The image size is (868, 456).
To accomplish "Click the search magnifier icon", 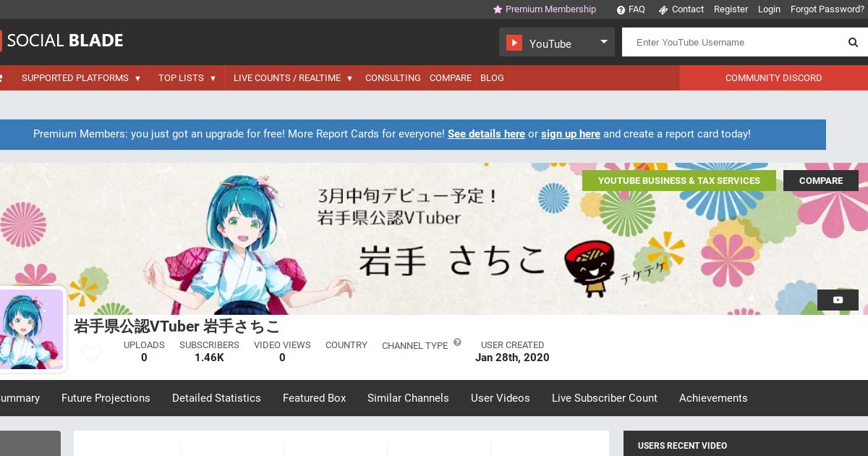I will pyautogui.click(x=853, y=43).
